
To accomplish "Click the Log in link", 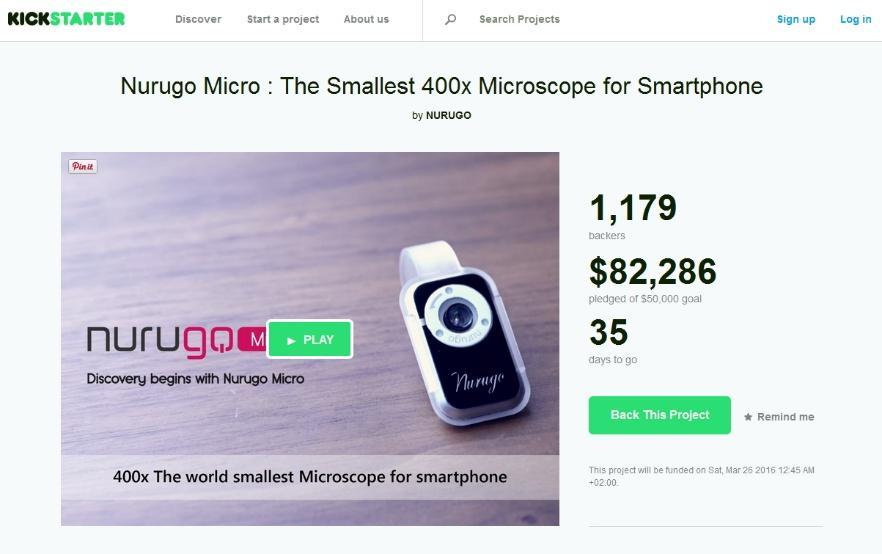I will point(856,19).
